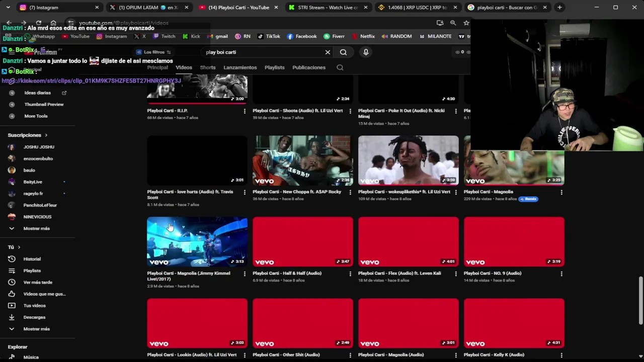Open Suscripciones section header arrow
644x362 pixels.
point(46,135)
